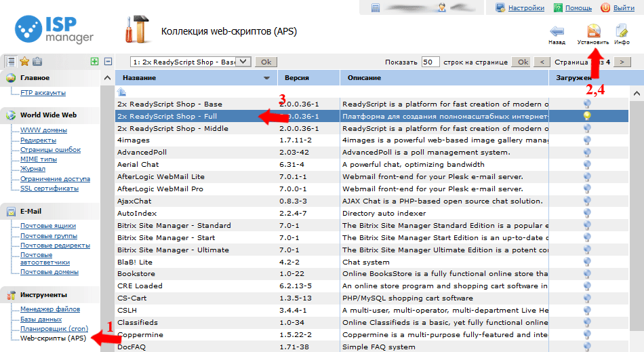Click loaded status bulb for AjaxChat row
This screenshot has height=352, width=644.
(x=587, y=201)
